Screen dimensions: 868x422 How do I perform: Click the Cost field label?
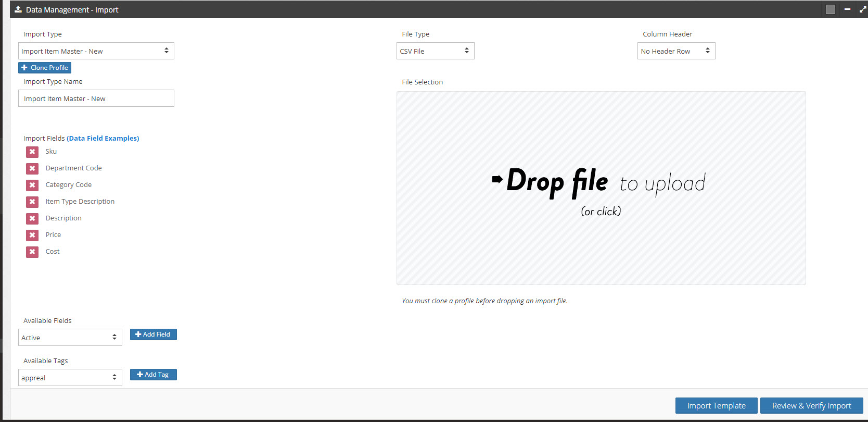point(53,252)
